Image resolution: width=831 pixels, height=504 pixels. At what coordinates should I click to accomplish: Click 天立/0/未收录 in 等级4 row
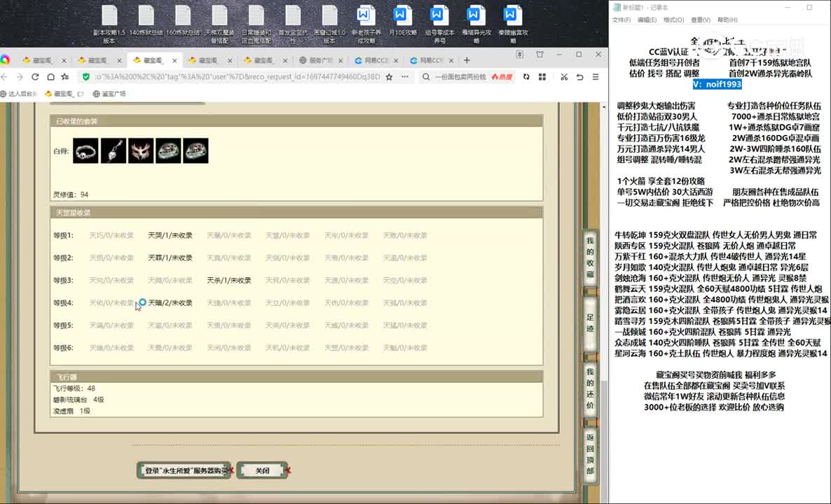click(x=287, y=303)
